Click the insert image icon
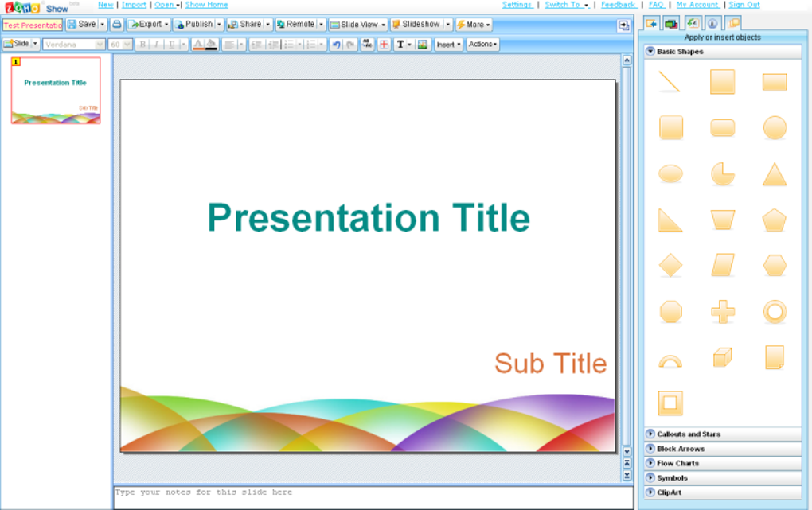 pyautogui.click(x=423, y=45)
